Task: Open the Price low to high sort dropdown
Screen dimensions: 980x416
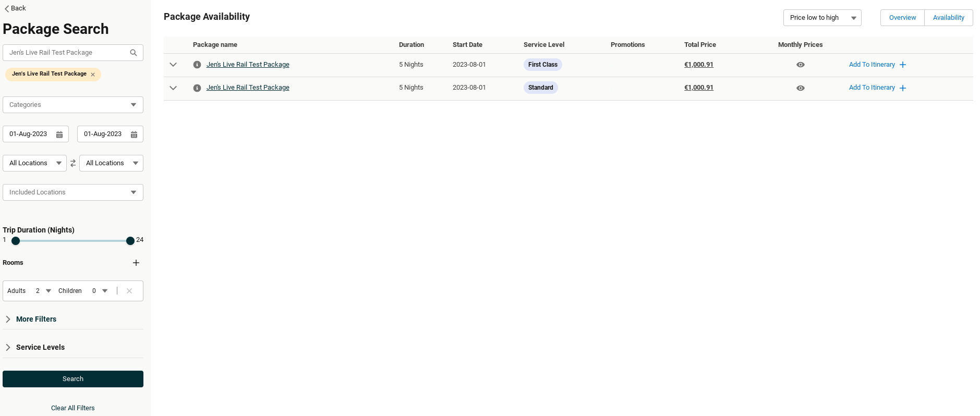Action: point(822,18)
